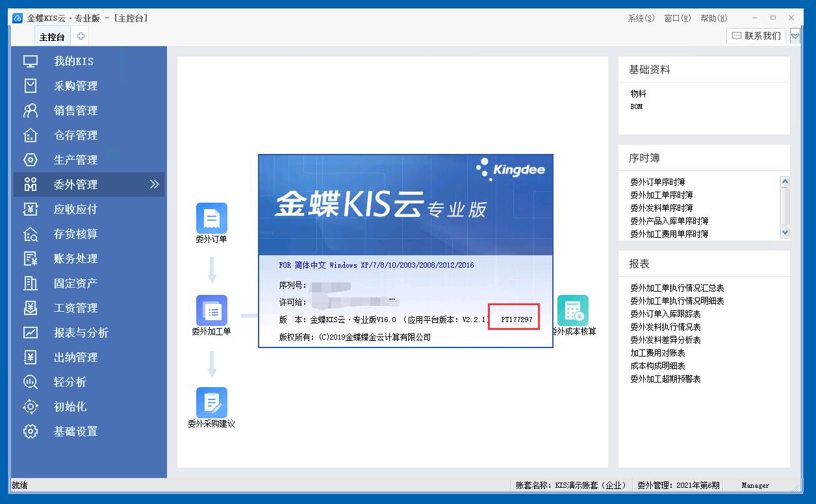The width and height of the screenshot is (816, 504).
Task: Click the 委外管理 sidebar icon
Action: pyautogui.click(x=31, y=184)
